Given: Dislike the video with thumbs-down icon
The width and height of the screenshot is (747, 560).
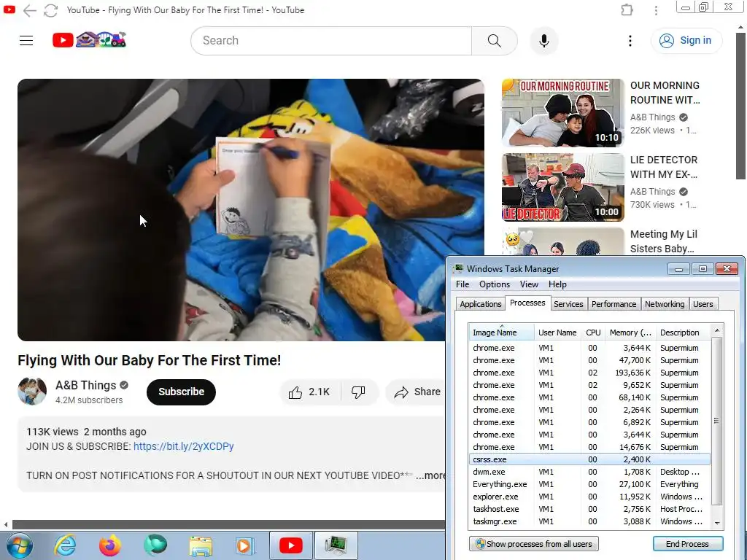Looking at the screenshot, I should pos(358,392).
